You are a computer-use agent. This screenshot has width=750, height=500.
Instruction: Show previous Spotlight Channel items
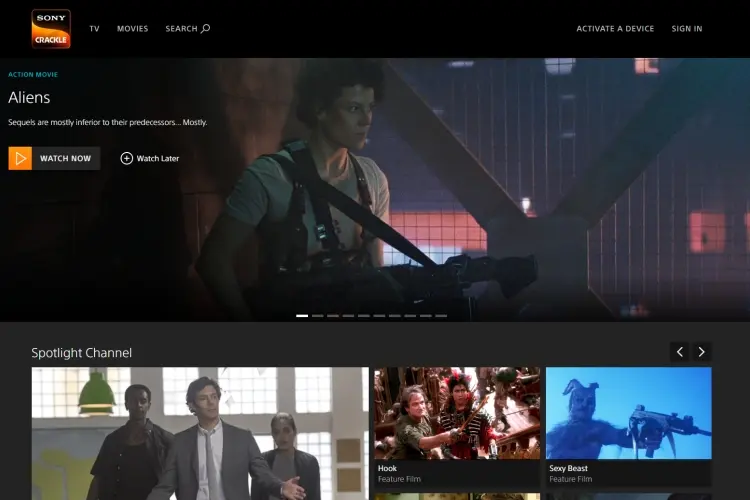point(680,352)
